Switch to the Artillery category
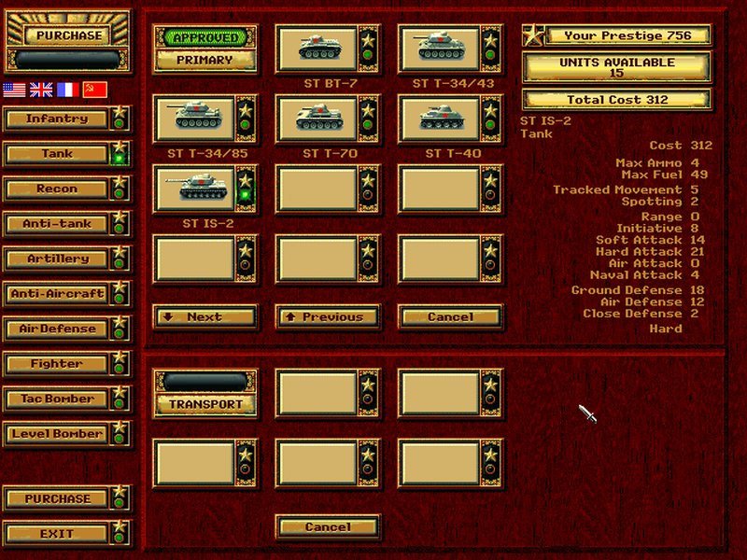This screenshot has height=560, width=747. (x=56, y=260)
